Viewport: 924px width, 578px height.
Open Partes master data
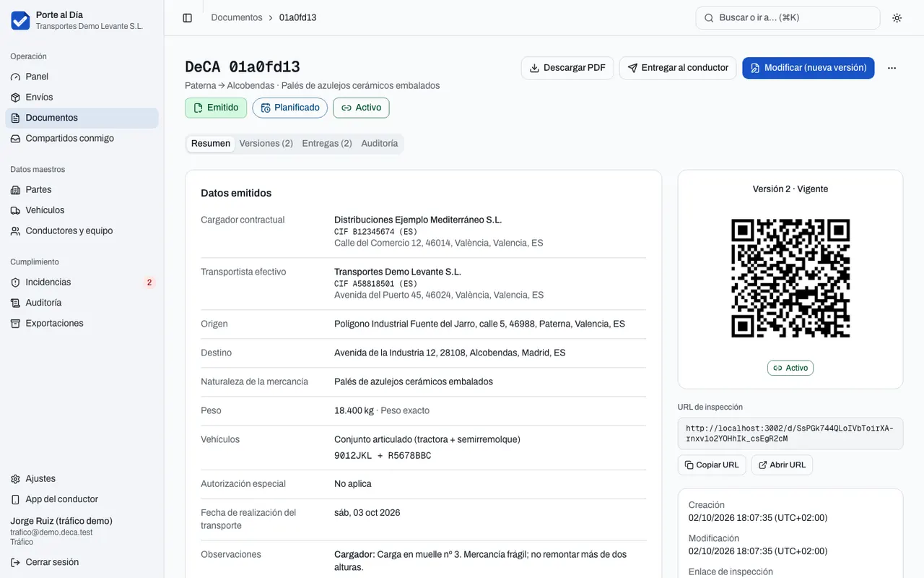pyautogui.click(x=82, y=190)
